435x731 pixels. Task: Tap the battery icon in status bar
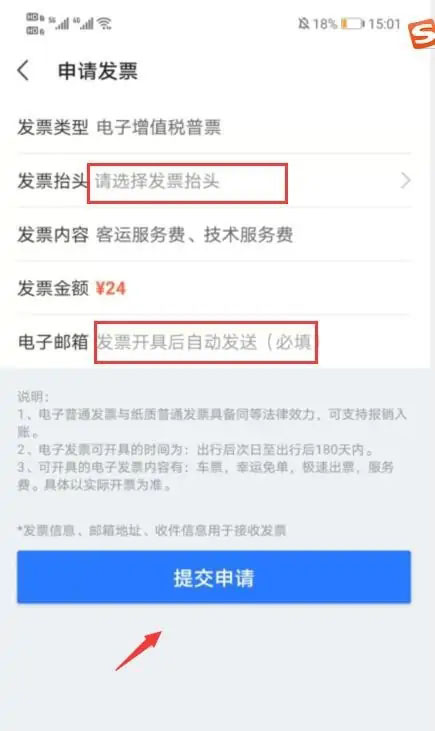[x=352, y=23]
